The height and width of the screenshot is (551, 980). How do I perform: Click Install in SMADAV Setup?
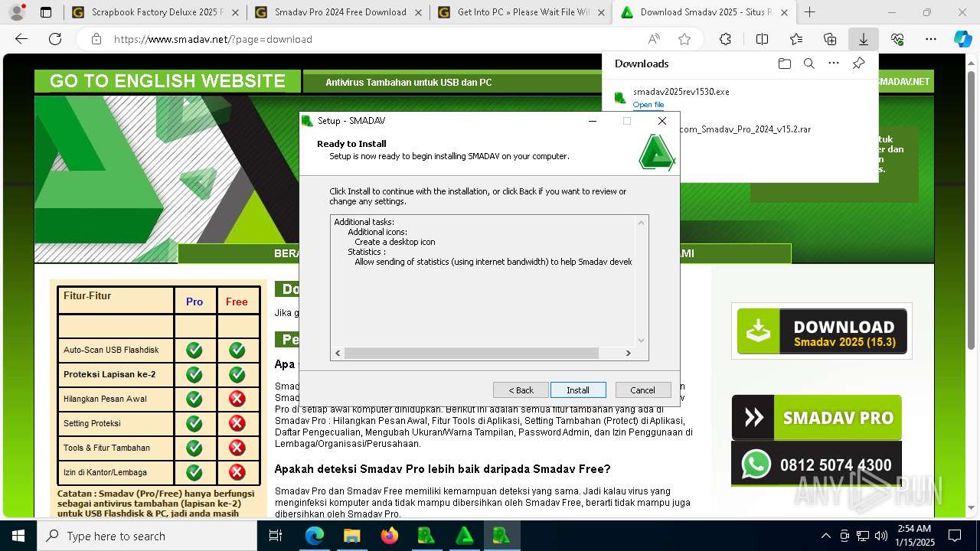click(x=578, y=390)
